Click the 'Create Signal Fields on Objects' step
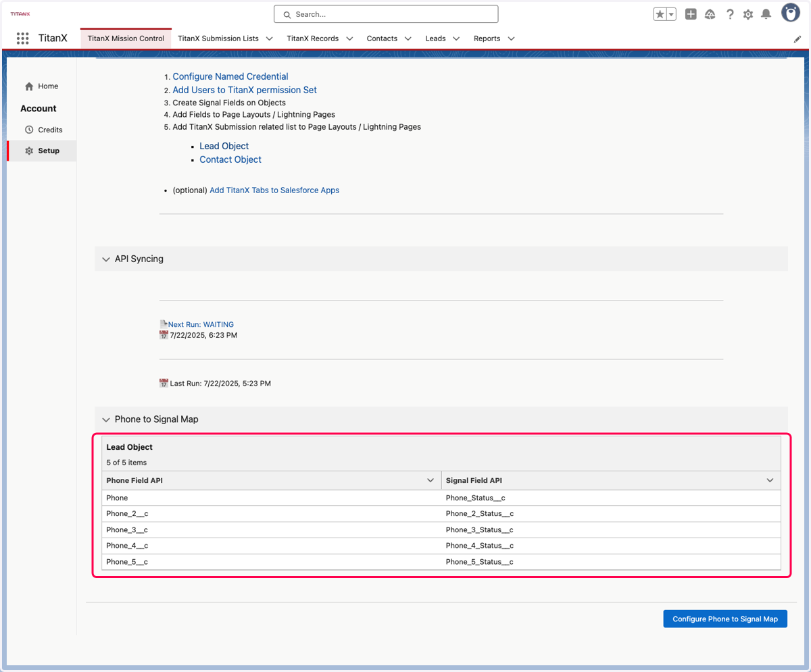 coord(229,103)
